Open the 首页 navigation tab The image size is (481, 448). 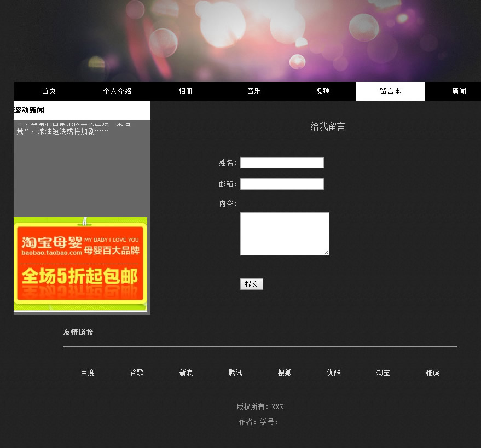click(x=49, y=91)
